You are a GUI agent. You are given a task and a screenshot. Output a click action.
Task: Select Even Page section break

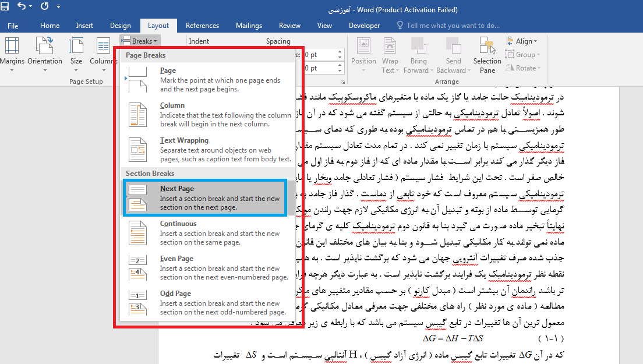(204, 268)
